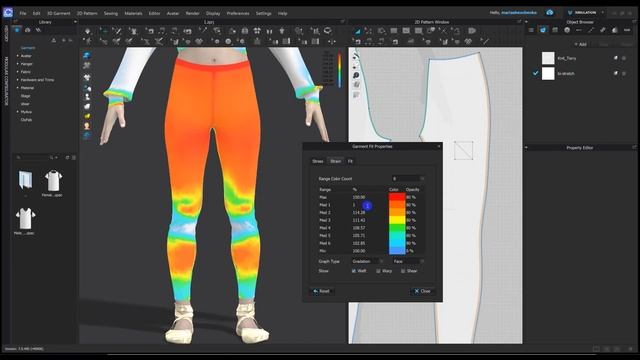
Task: Click the blue Min color swatch
Action: pos(397,251)
